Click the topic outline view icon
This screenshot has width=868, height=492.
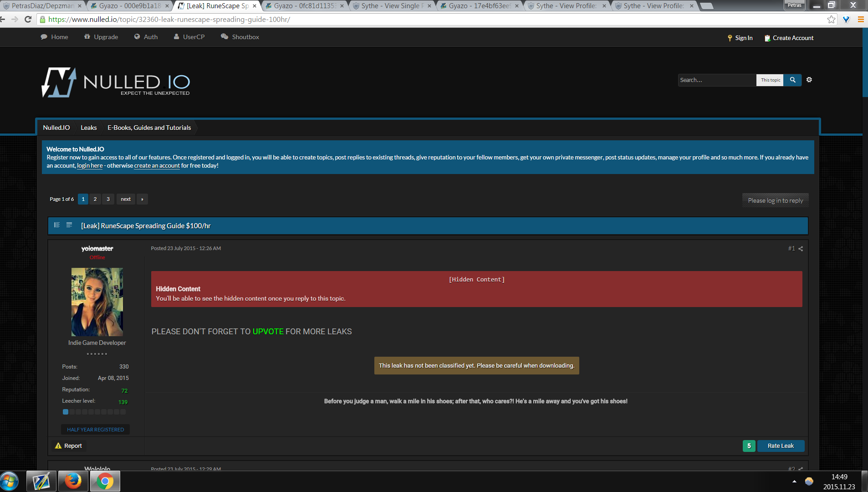click(x=69, y=225)
